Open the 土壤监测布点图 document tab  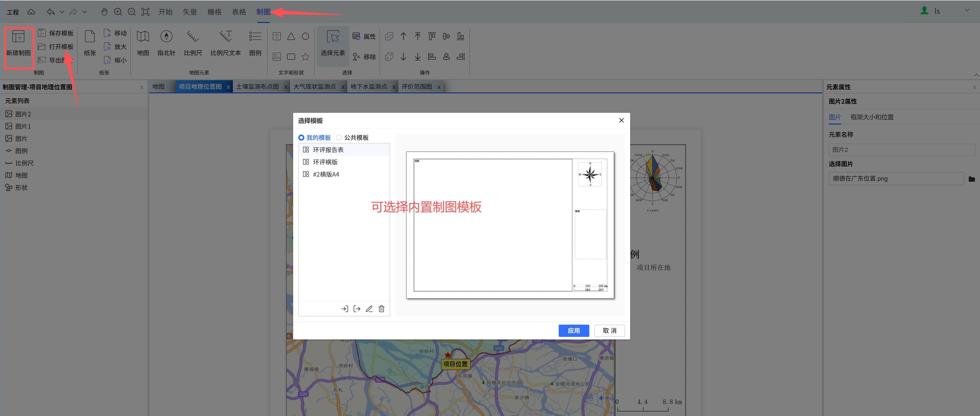click(x=258, y=87)
